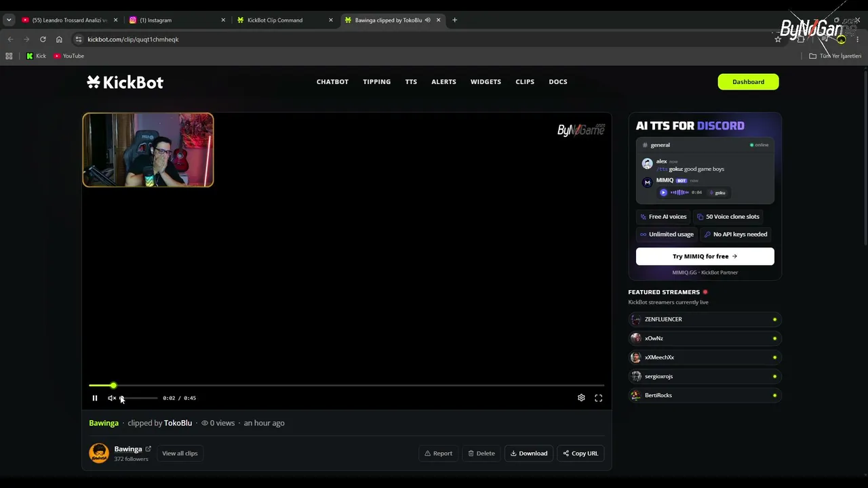
Task: Unmute the clip audio
Action: [x=112, y=398]
